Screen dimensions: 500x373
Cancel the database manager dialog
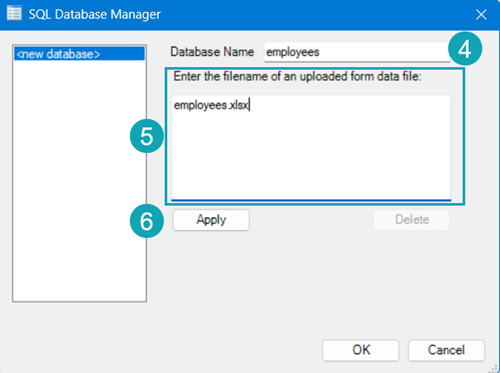coord(446,350)
